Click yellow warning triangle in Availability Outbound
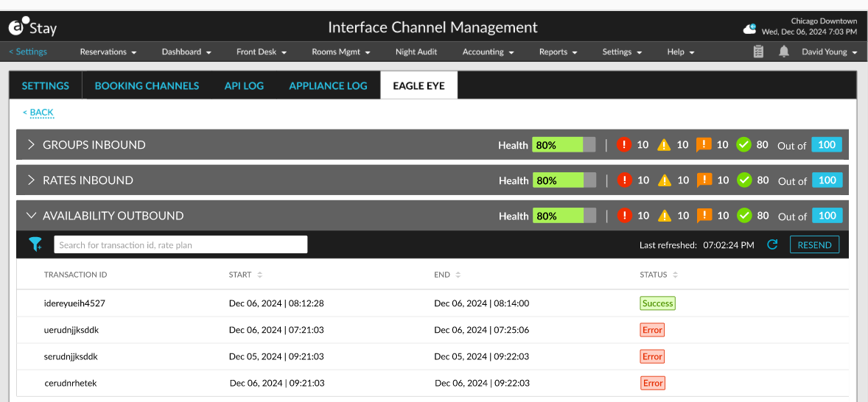The image size is (868, 402). click(664, 216)
